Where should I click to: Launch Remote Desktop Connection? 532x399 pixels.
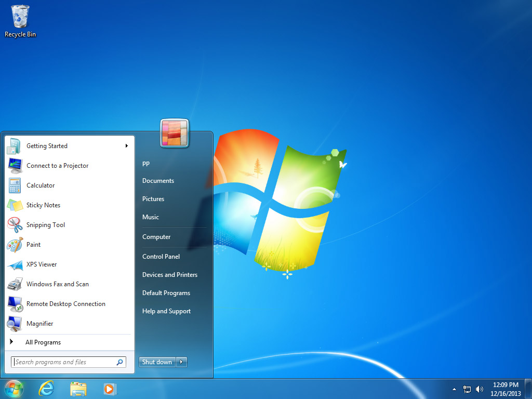(65, 304)
